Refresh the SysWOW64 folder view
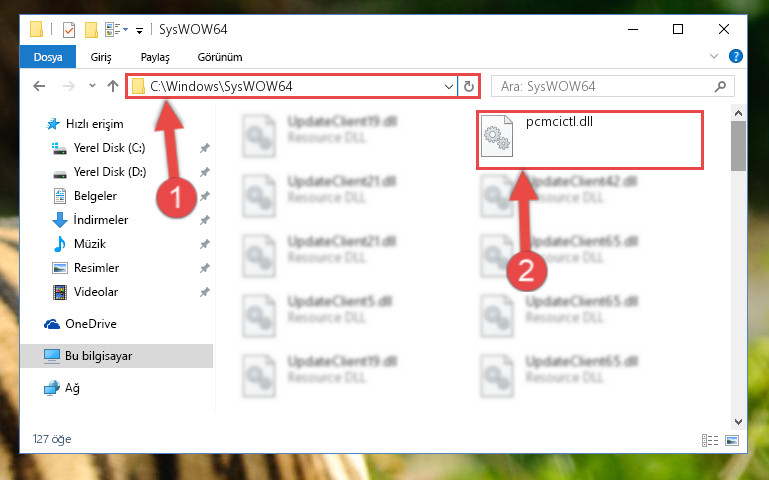Image resolution: width=769 pixels, height=480 pixels. pos(469,86)
